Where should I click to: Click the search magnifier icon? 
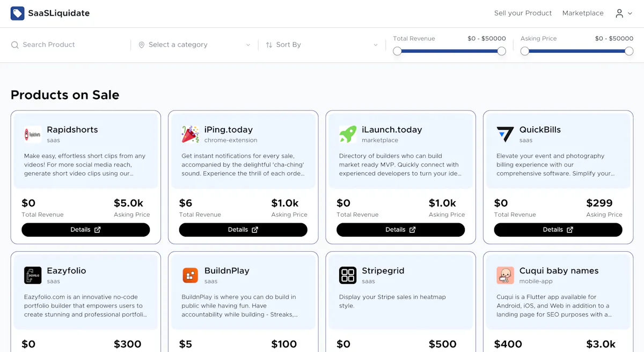pyautogui.click(x=15, y=45)
